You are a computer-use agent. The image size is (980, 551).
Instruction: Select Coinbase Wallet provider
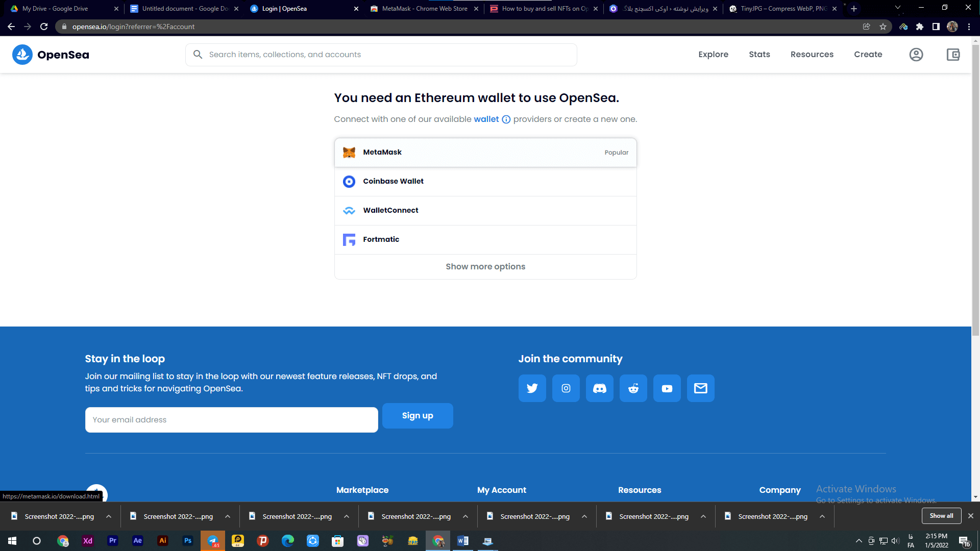pyautogui.click(x=485, y=182)
